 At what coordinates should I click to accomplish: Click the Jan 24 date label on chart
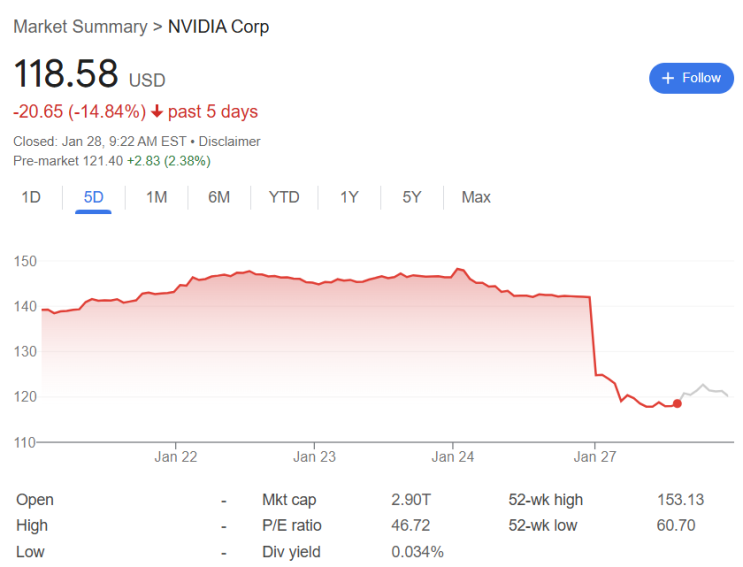click(453, 457)
